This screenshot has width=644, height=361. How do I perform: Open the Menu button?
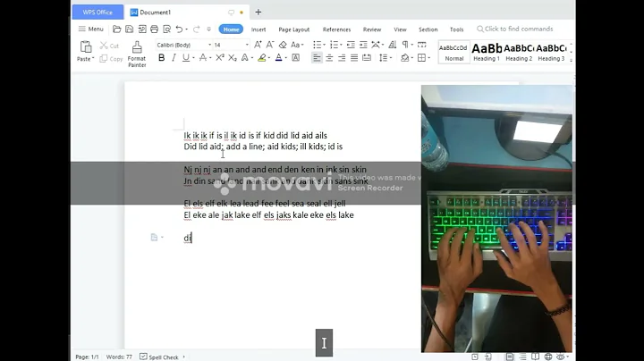click(90, 29)
